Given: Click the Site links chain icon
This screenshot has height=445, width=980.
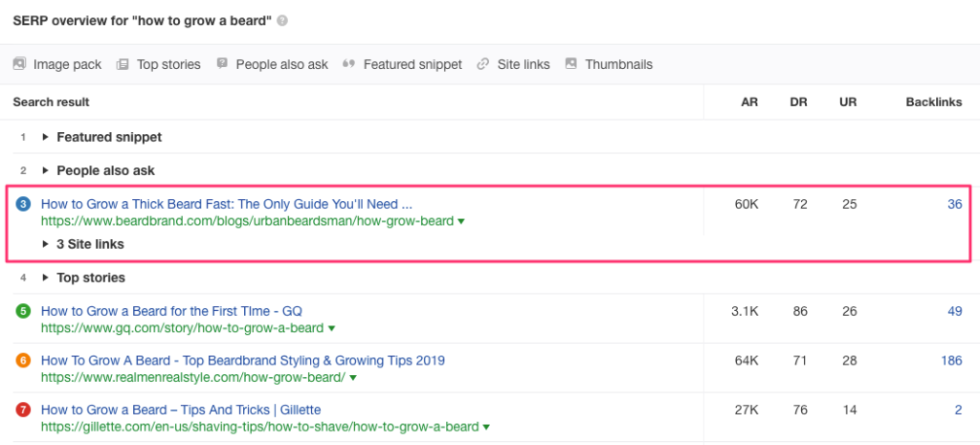Looking at the screenshot, I should coord(482,64).
